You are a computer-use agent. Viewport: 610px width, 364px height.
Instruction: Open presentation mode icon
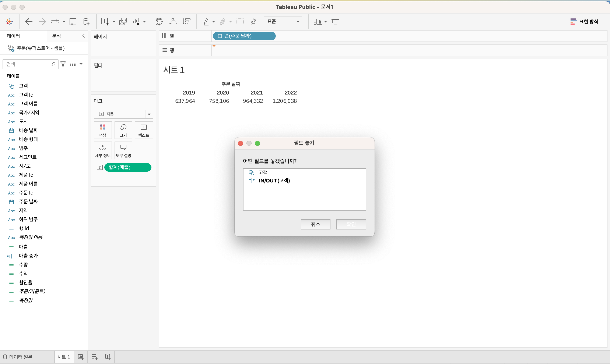[x=335, y=22]
